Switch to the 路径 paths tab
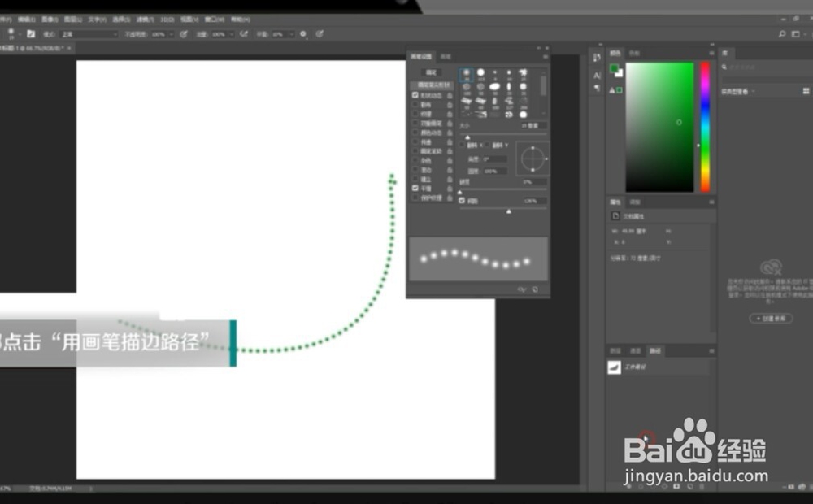 click(655, 351)
